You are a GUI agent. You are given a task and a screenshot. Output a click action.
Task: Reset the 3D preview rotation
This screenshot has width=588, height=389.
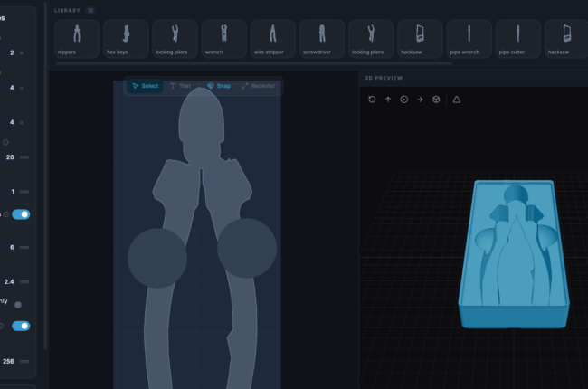point(372,100)
